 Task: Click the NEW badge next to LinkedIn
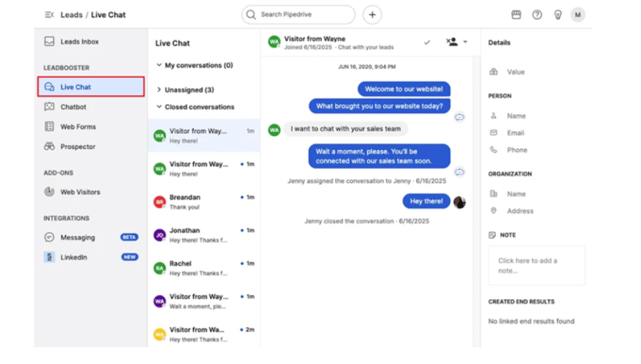(129, 257)
